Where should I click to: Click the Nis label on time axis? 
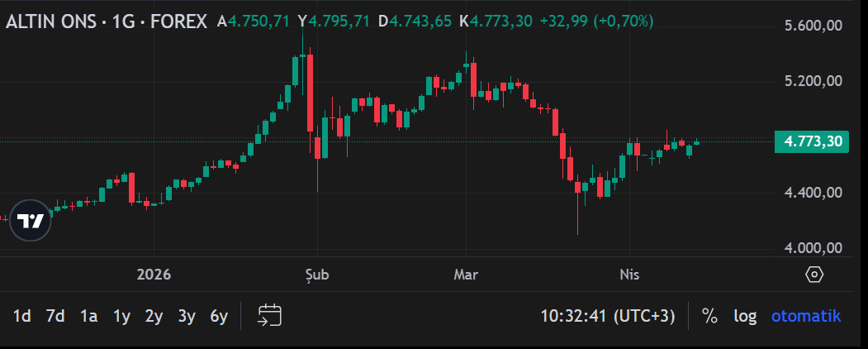[x=629, y=275]
